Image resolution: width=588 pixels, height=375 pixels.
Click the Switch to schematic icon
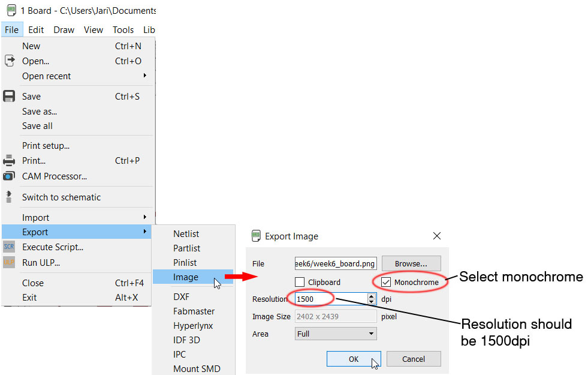click(x=9, y=197)
